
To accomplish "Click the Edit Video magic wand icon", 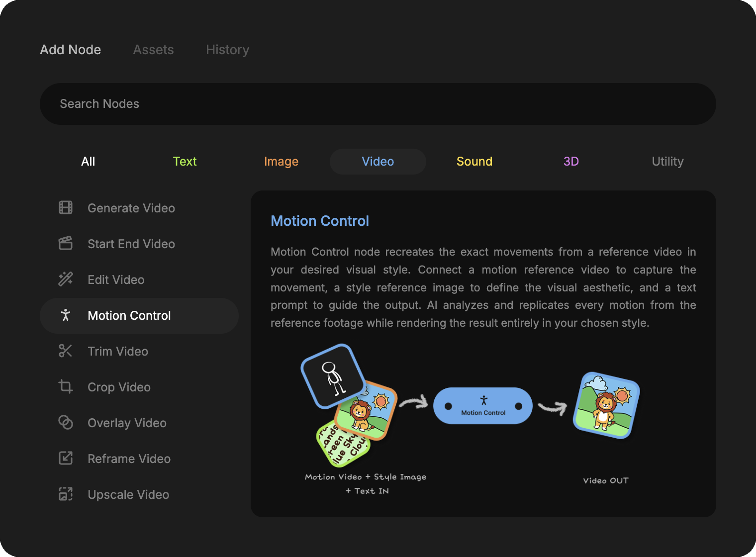I will point(66,279).
